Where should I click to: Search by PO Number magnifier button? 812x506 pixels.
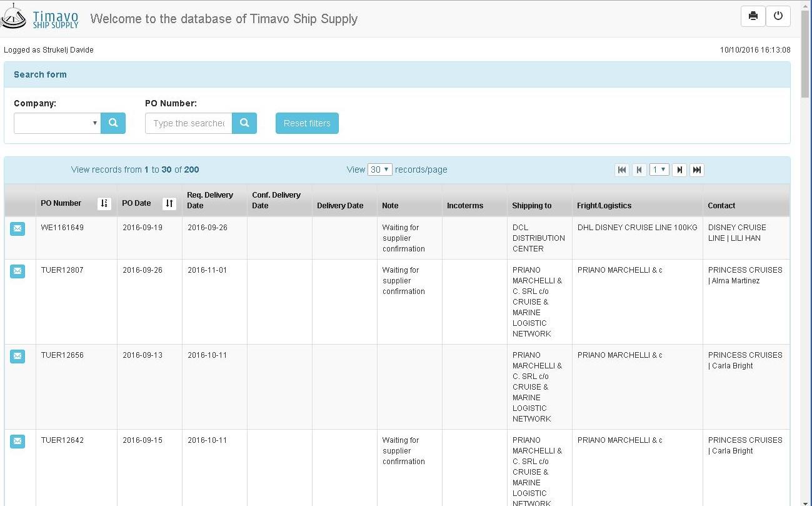(x=244, y=123)
